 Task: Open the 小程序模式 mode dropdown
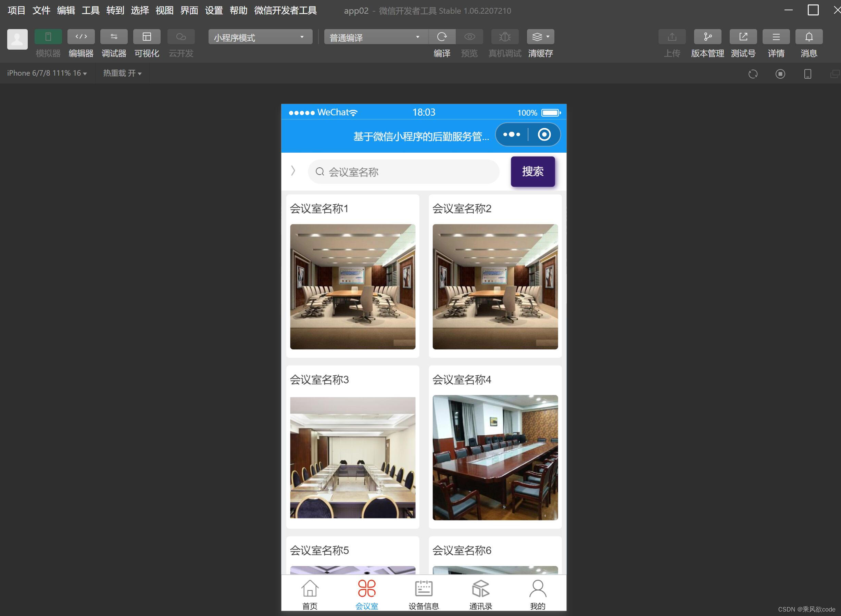[260, 37]
